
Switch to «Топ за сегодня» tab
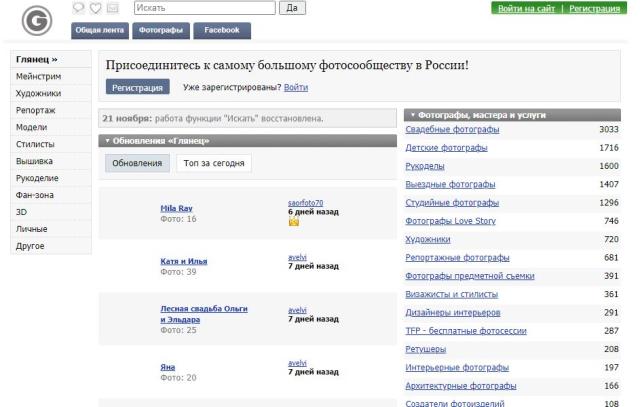point(215,162)
